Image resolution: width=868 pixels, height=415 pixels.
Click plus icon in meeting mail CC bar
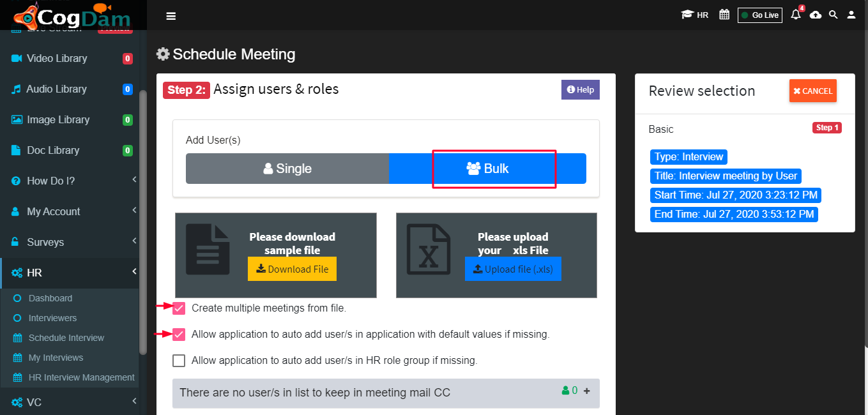point(587,391)
